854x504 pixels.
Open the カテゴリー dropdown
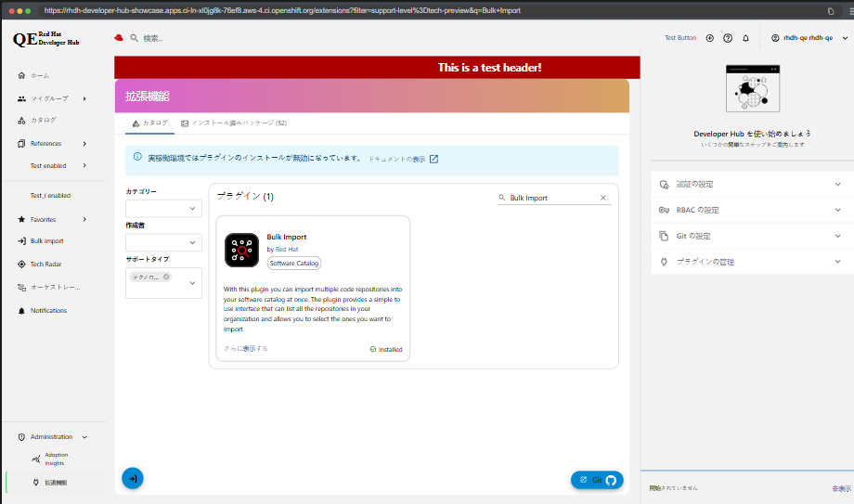tap(163, 209)
